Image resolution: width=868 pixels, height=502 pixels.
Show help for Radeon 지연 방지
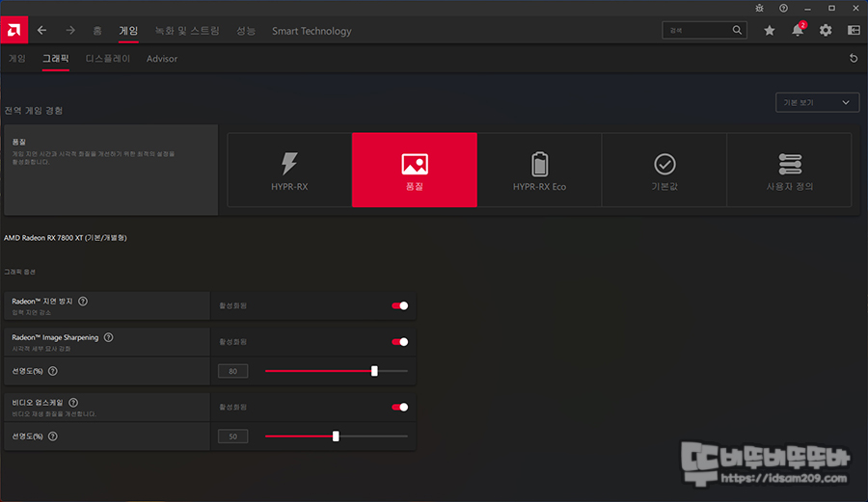coord(83,302)
